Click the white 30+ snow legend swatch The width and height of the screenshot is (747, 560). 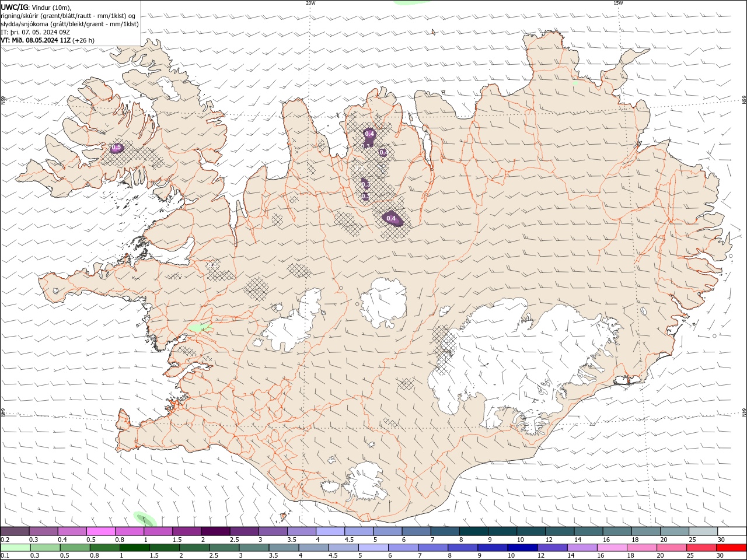pos(732,531)
